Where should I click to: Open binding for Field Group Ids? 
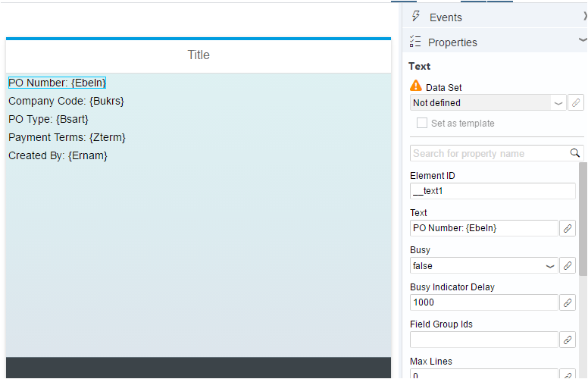[x=568, y=340]
